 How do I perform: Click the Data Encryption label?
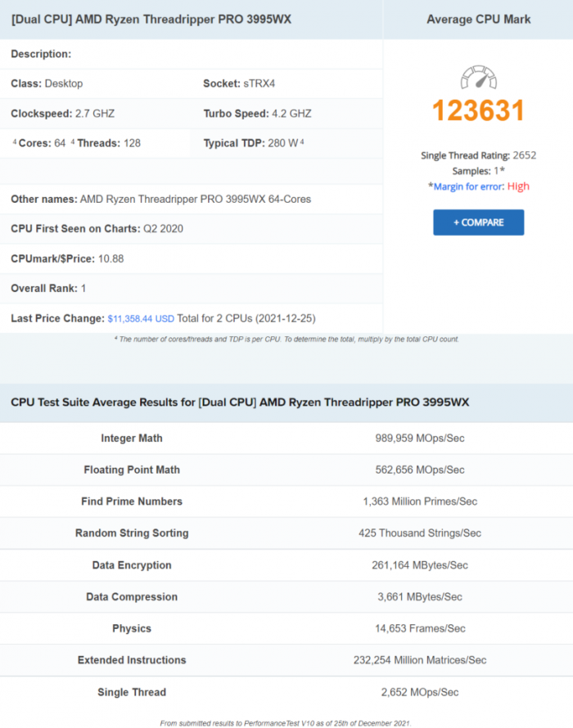[132, 565]
